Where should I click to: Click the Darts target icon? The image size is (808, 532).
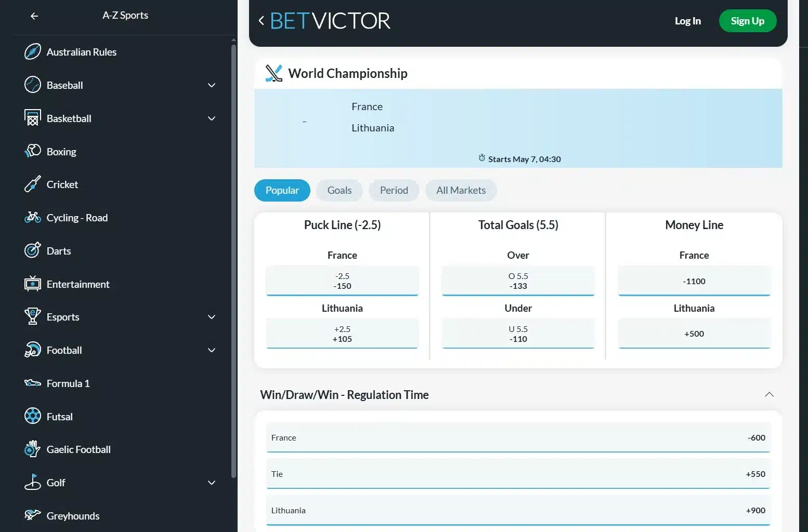click(33, 250)
